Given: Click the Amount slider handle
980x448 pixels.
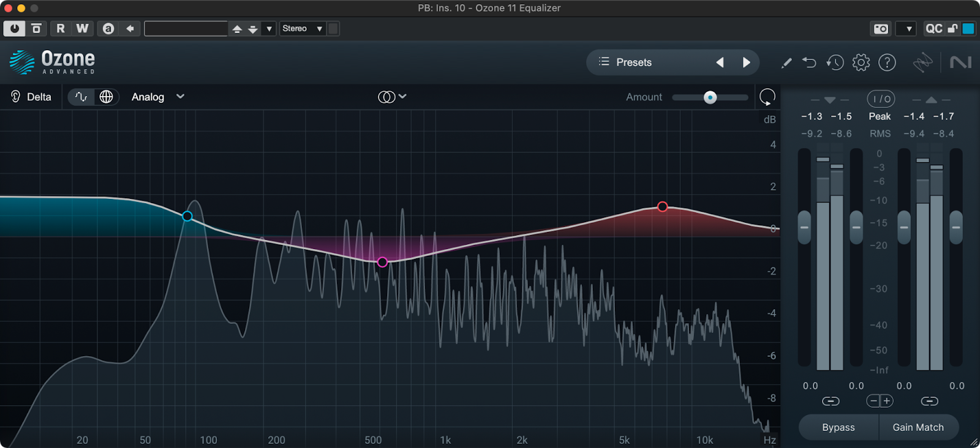Looking at the screenshot, I should 710,97.
